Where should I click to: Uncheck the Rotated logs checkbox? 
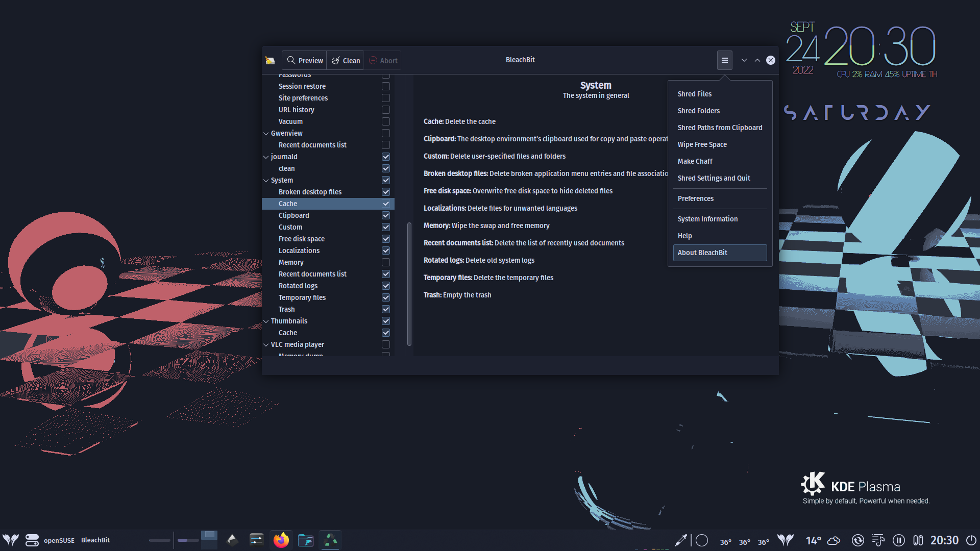(386, 286)
